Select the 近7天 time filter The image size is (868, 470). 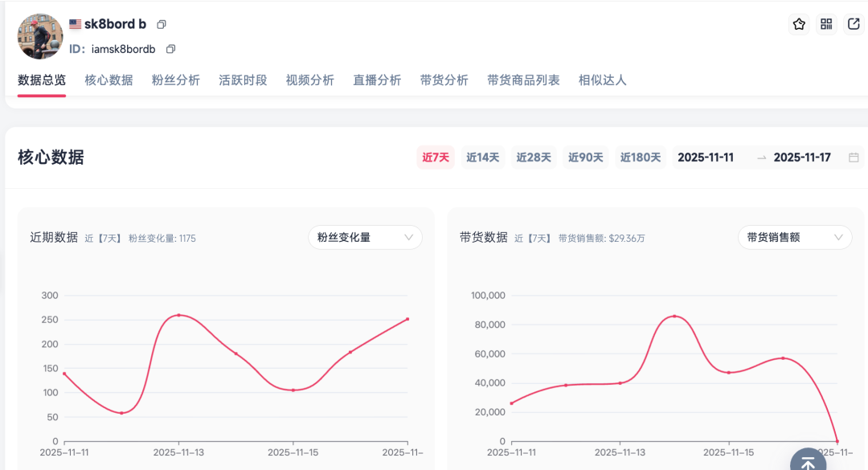point(434,157)
